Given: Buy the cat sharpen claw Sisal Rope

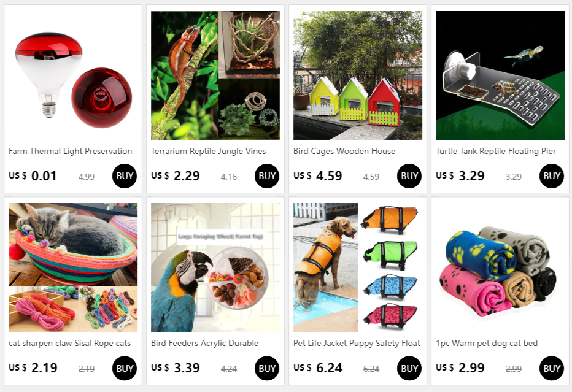Looking at the screenshot, I should 125,368.
